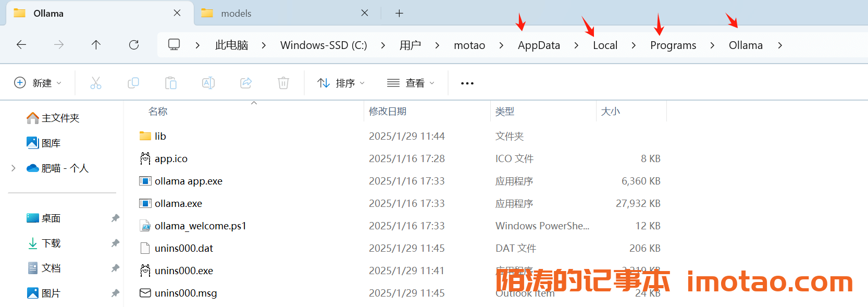Click AppData in the address breadcrumb
The image size is (868, 307).
539,45
